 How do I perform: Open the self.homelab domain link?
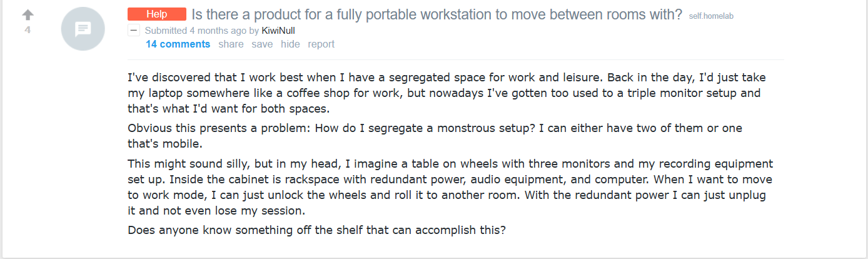711,16
